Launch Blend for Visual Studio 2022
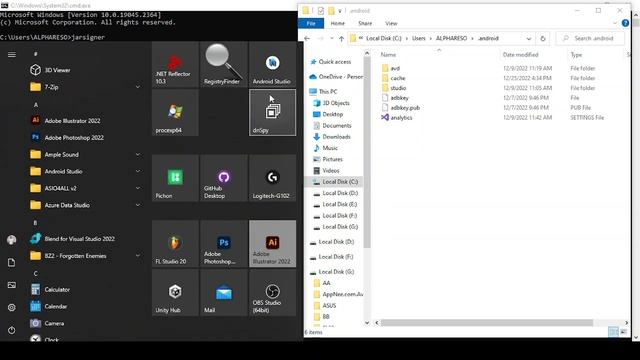Viewport: 640px width, 360px height. [x=86, y=239]
